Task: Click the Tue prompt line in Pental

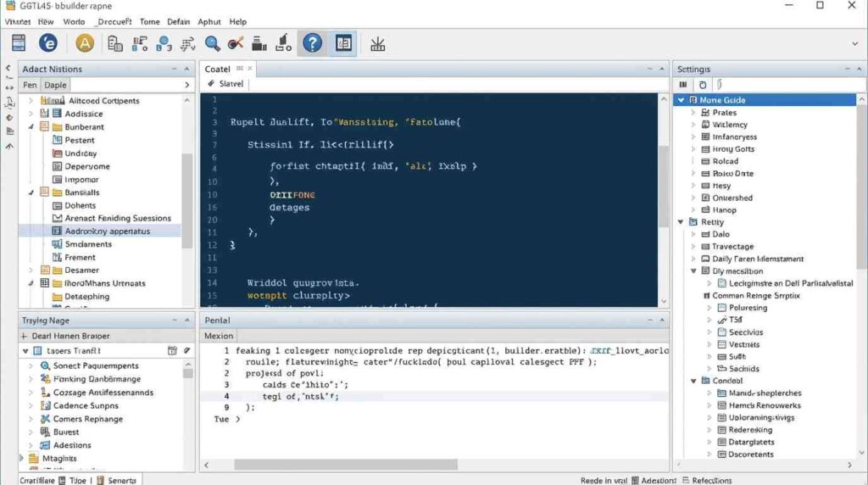Action: [x=227, y=419]
